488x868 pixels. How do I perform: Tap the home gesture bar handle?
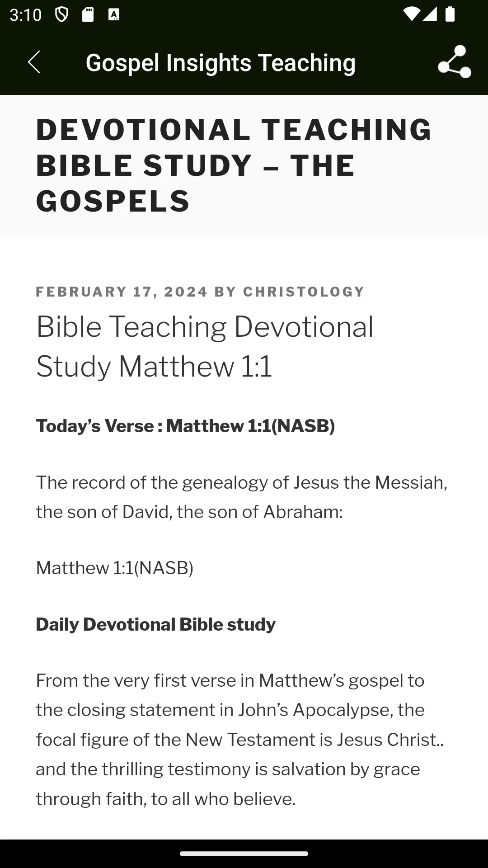tap(244, 854)
